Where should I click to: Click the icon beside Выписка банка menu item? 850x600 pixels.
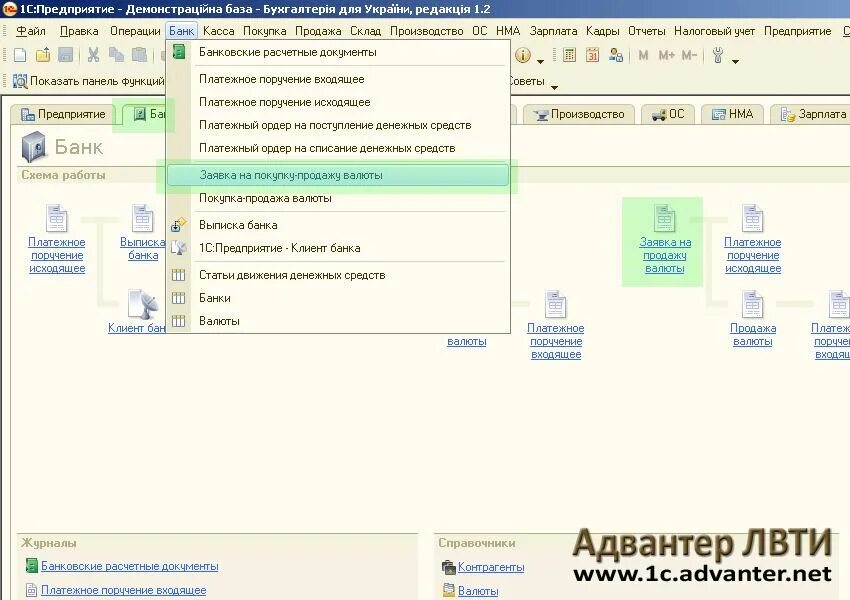(178, 224)
